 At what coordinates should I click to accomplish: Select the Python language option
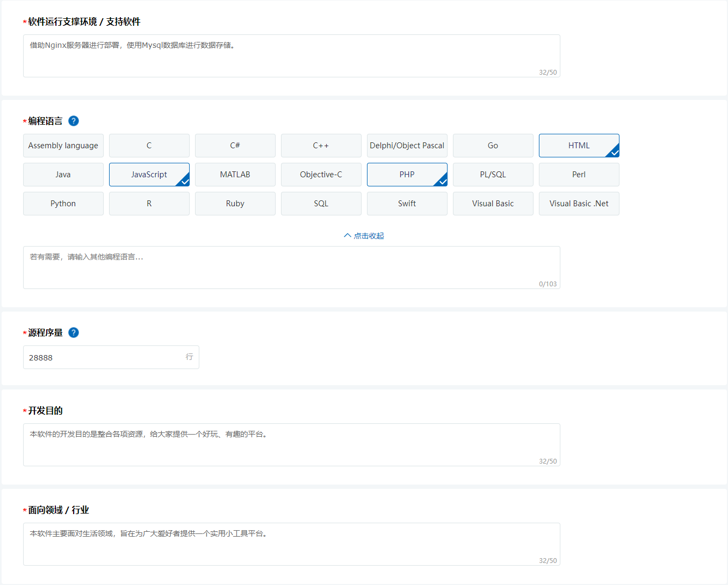63,204
